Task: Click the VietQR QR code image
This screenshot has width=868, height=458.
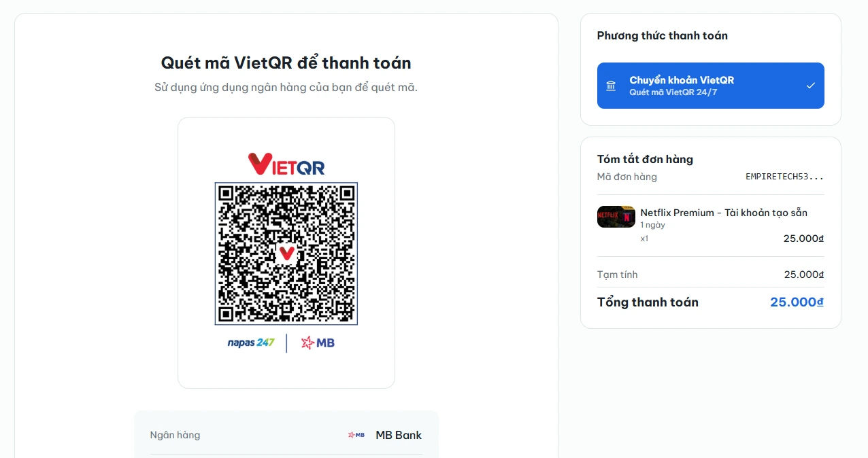Action: [286, 253]
